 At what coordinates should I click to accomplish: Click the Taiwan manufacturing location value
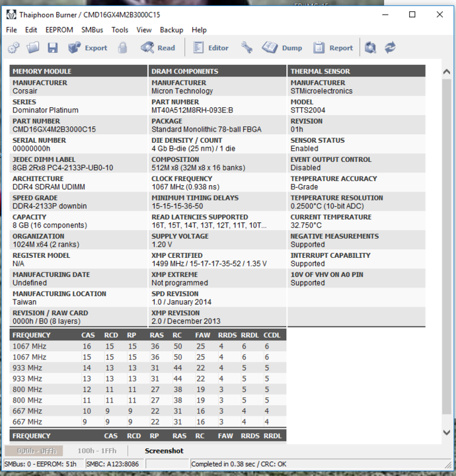click(24, 302)
